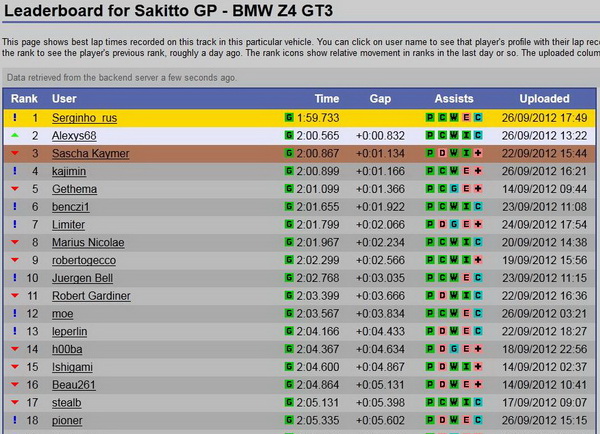Open Alexys68 player profile
The width and height of the screenshot is (600, 434).
[74, 136]
